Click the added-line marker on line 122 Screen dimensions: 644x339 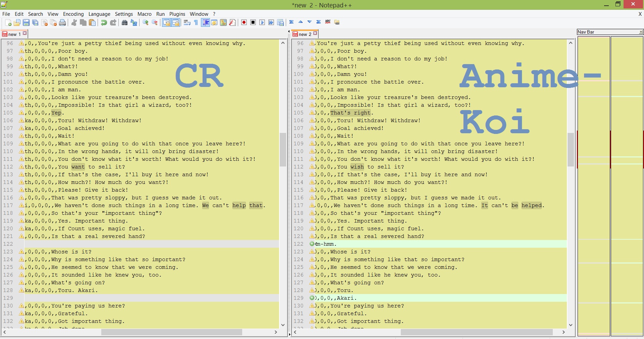click(x=312, y=244)
